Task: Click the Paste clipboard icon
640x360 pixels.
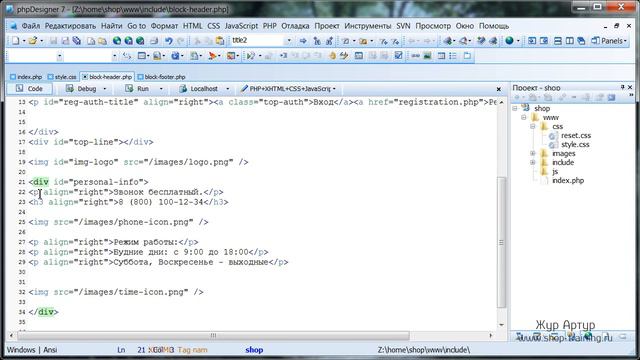Action: [220, 41]
